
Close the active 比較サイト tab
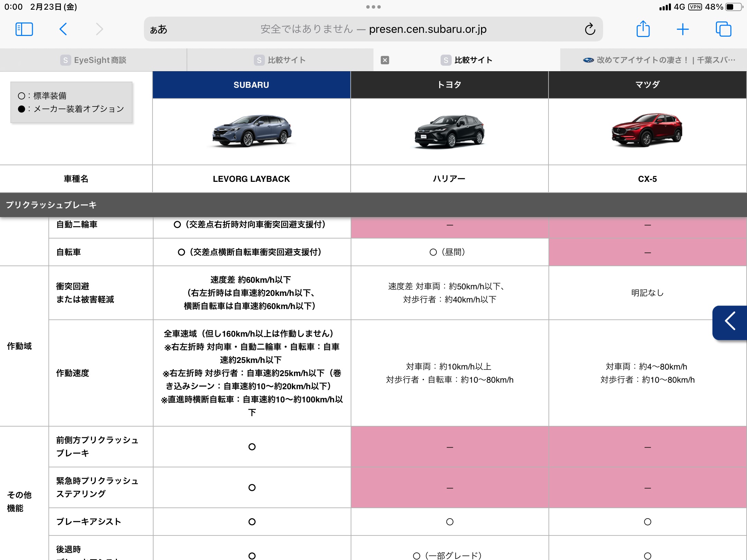click(385, 60)
